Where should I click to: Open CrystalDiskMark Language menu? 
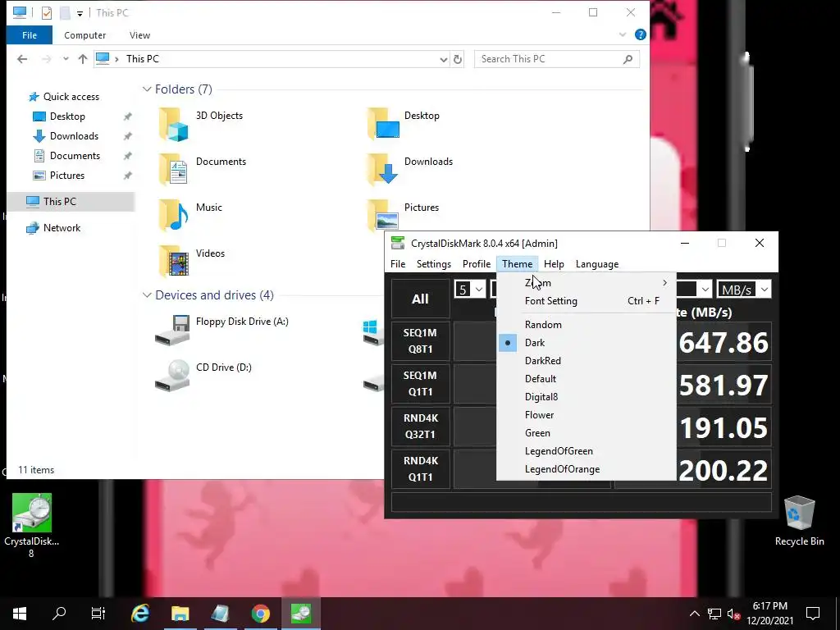(597, 264)
